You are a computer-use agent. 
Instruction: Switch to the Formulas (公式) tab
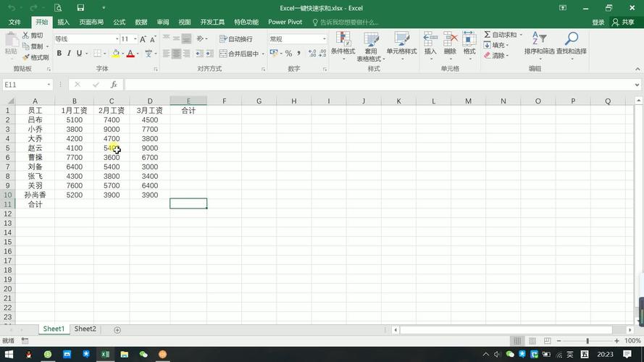(x=119, y=22)
